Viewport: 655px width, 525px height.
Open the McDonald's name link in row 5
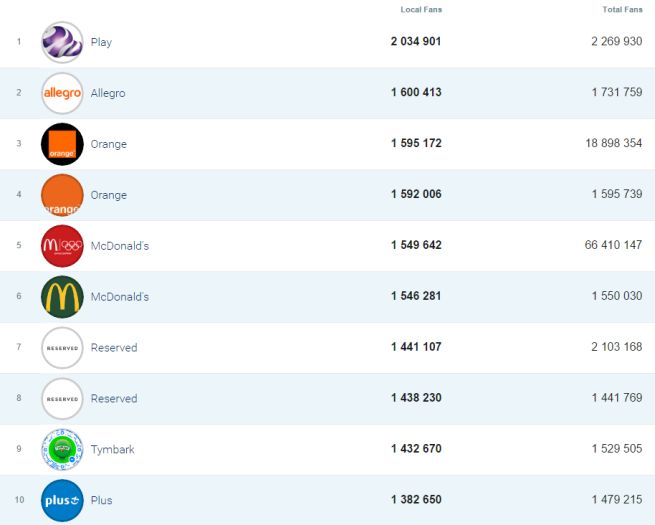[x=119, y=246]
